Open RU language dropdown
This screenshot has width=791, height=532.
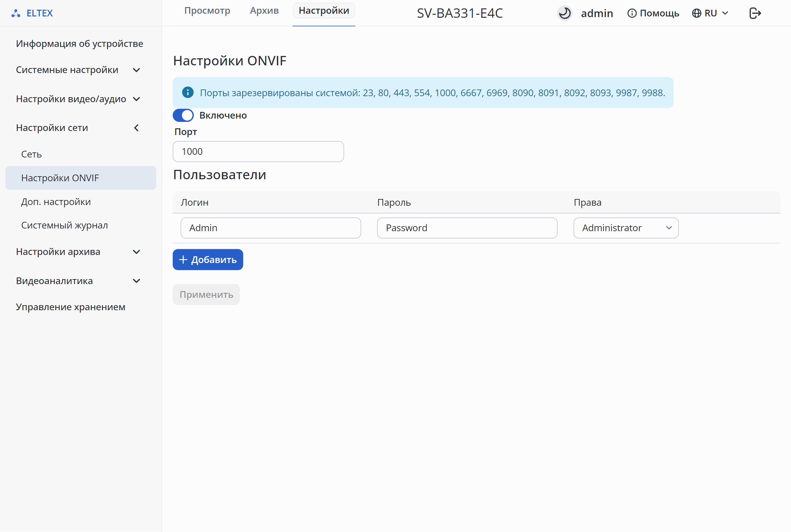(710, 13)
